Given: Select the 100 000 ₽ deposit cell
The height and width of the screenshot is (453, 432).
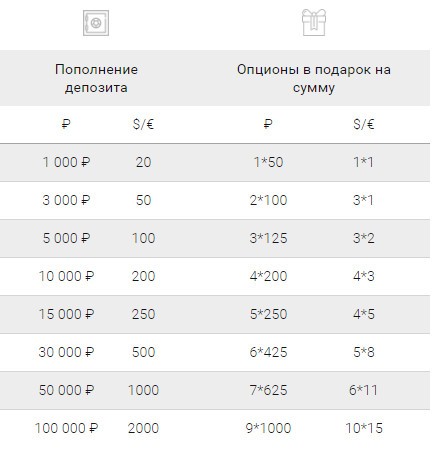Looking at the screenshot, I should pyautogui.click(x=66, y=428).
